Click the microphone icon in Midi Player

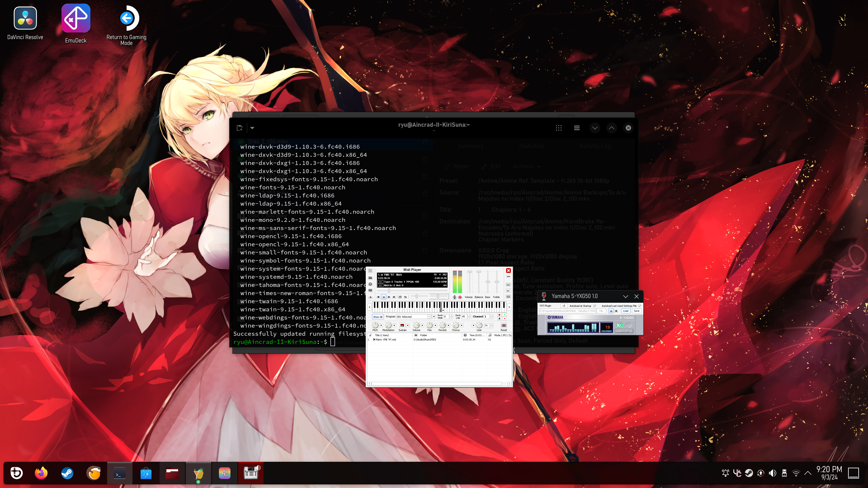(455, 297)
